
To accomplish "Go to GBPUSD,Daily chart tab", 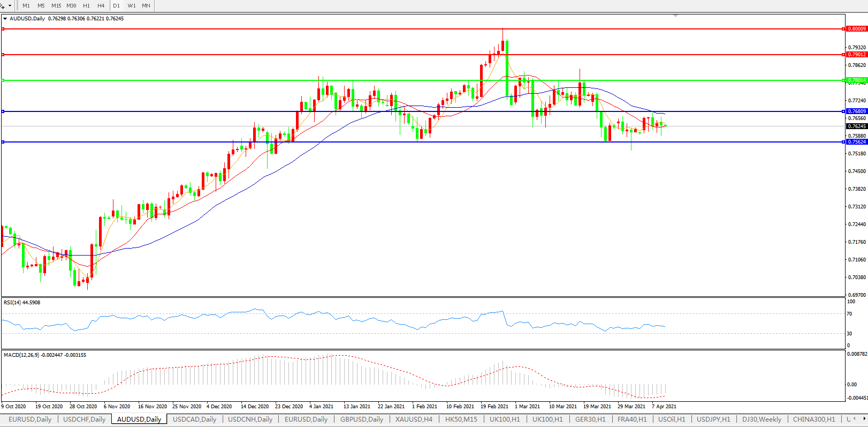I will (x=362, y=419).
